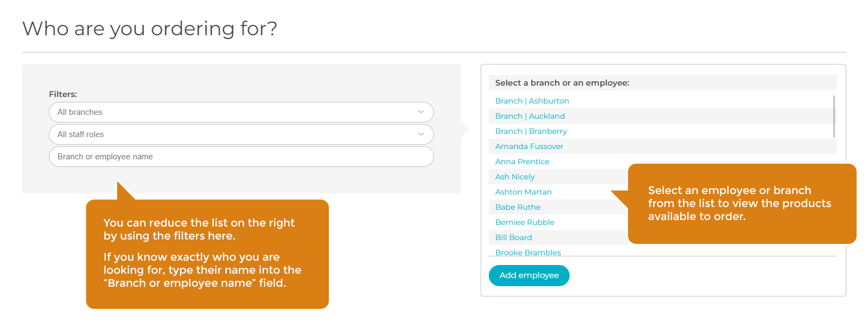
Task: Select Branch | Ashburton from the list
Action: point(532,101)
